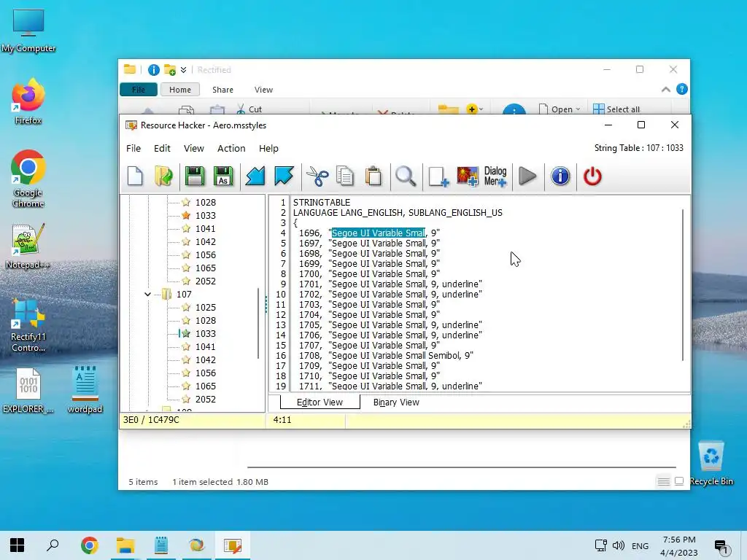Select the 107 folder node in tree
This screenshot has height=560, width=747.
(184, 295)
